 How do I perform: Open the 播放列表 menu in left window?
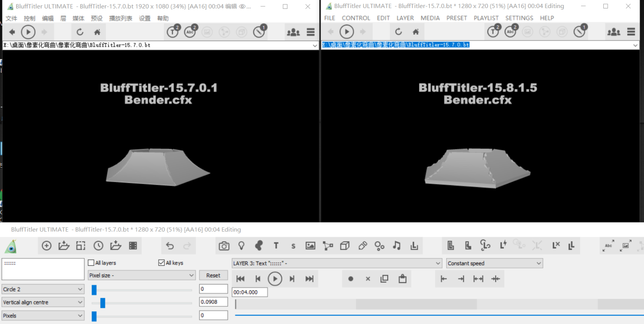121,18
